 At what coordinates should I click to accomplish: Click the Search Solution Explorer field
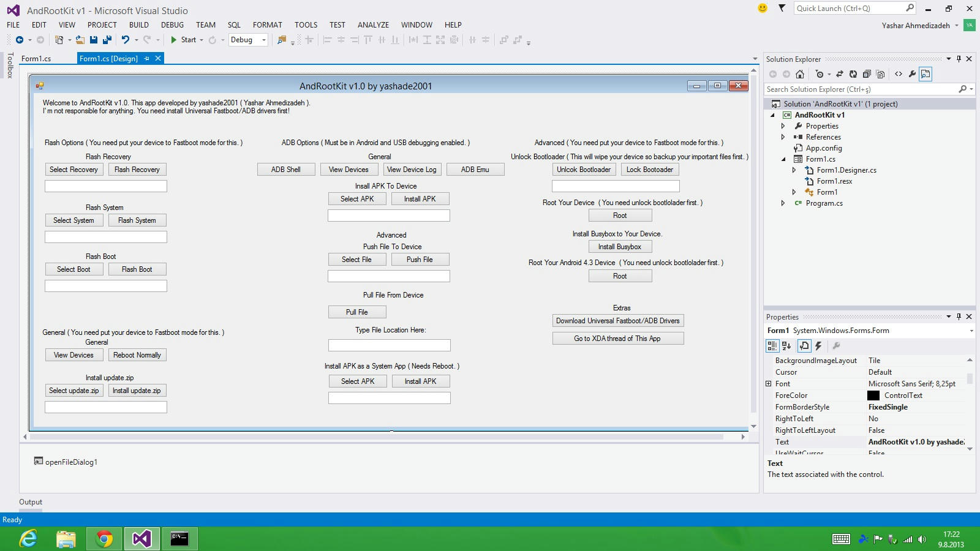[861, 89]
